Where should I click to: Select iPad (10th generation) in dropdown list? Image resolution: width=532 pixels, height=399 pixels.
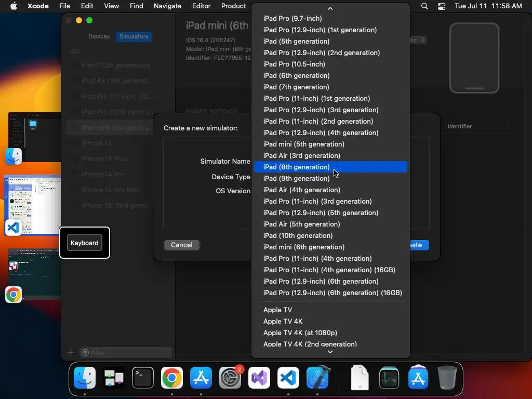pos(330,236)
